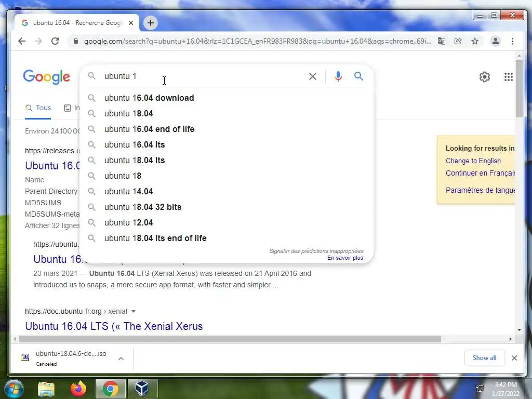Click the vertical scrollbar down arrow
Viewport: 532px width, 399px height.
[519, 330]
